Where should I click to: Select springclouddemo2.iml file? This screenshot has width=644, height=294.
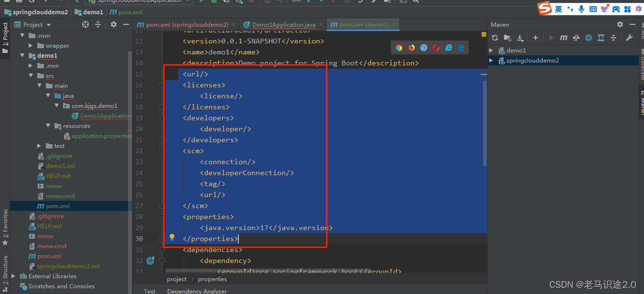[x=64, y=266]
